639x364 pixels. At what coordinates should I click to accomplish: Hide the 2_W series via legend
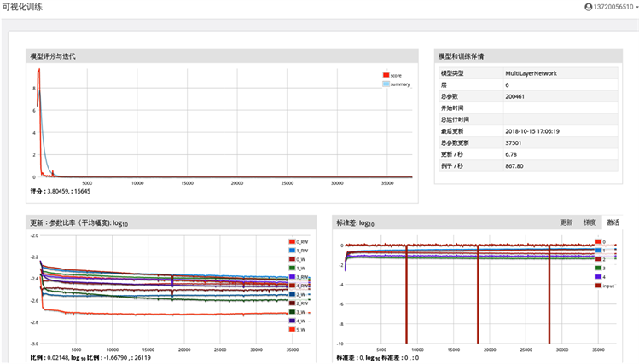point(292,294)
